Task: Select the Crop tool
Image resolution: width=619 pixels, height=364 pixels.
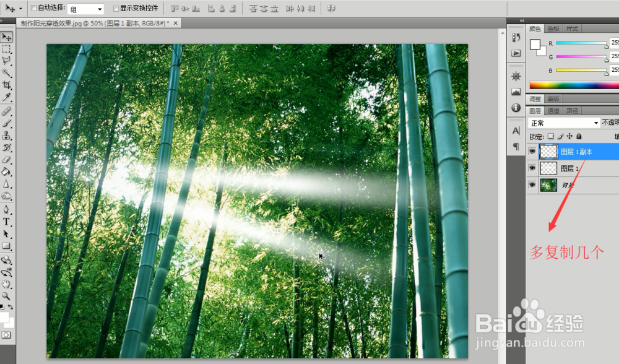Action: pos(6,85)
